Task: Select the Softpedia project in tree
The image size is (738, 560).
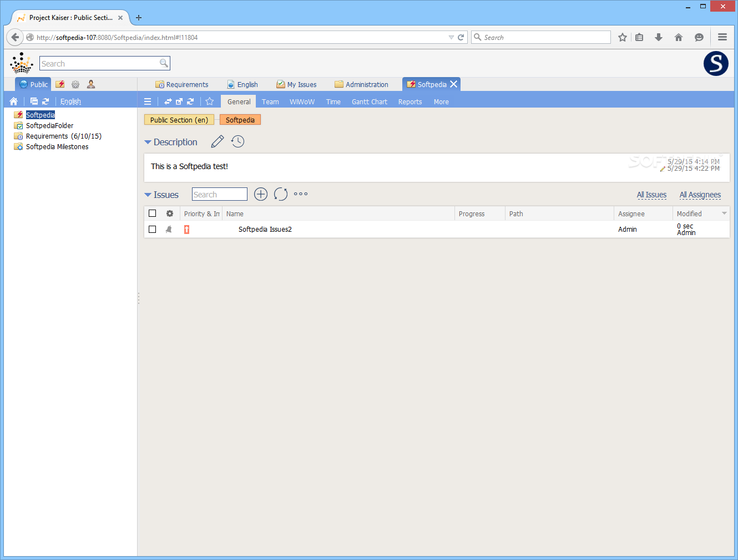Action: pos(41,115)
